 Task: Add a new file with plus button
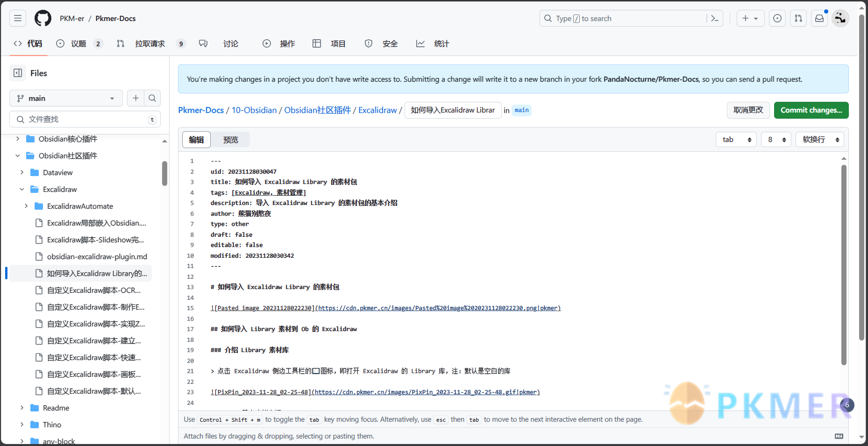point(135,98)
